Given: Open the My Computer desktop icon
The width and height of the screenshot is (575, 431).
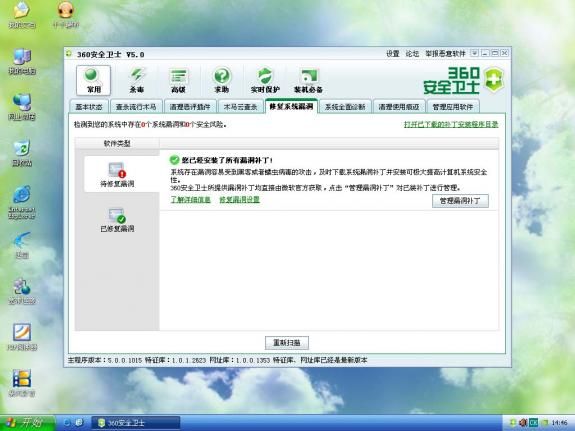Looking at the screenshot, I should (x=22, y=61).
